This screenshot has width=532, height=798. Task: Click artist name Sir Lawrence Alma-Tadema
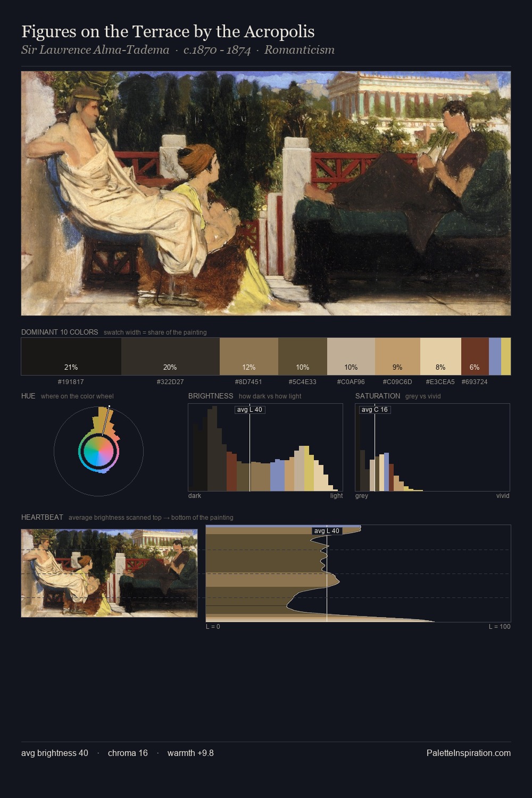[95, 50]
